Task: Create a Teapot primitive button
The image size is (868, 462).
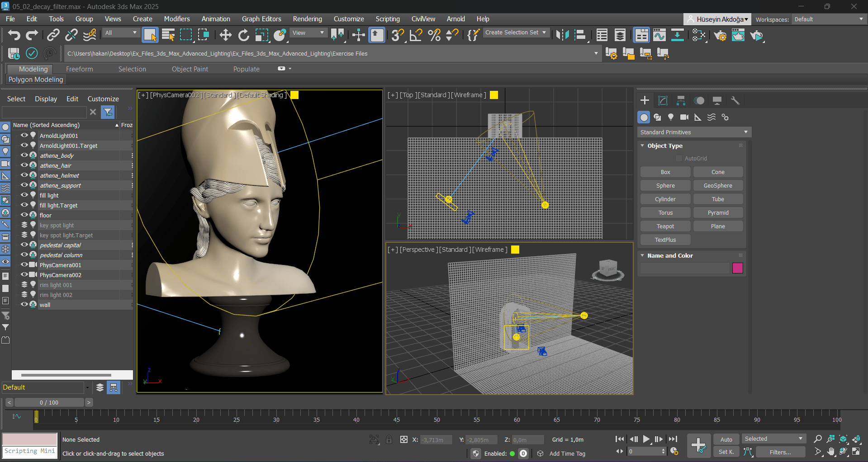Action: click(665, 226)
